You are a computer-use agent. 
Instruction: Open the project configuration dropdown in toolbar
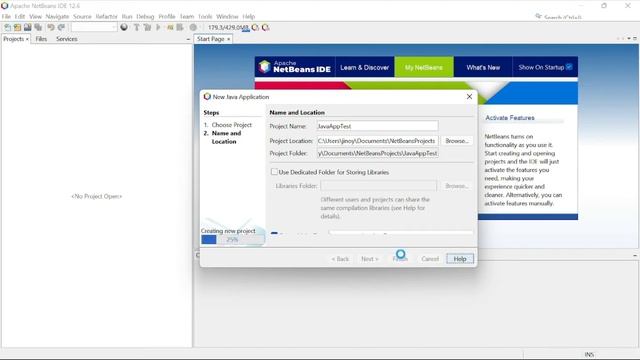(94, 27)
